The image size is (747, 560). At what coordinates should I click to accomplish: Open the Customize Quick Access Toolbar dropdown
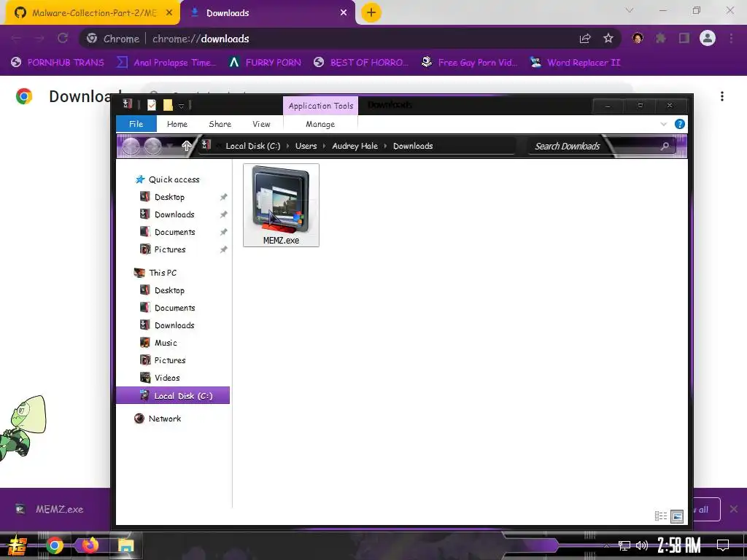(181, 106)
